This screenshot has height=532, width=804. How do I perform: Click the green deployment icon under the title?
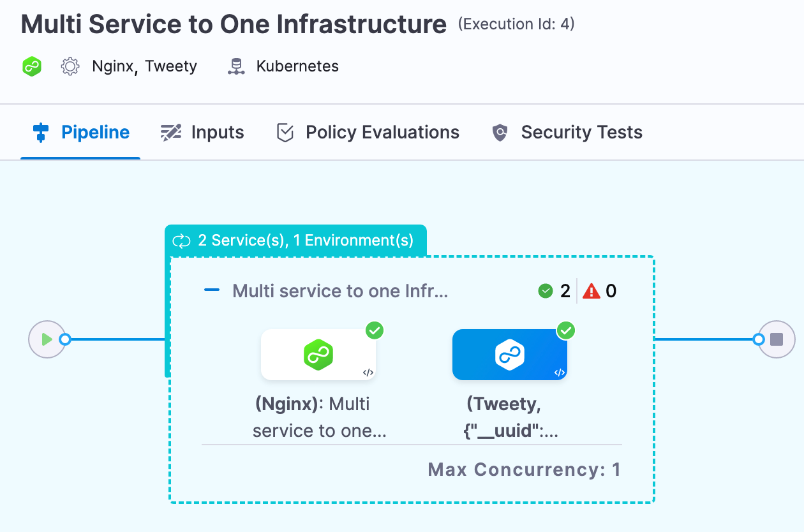point(32,66)
